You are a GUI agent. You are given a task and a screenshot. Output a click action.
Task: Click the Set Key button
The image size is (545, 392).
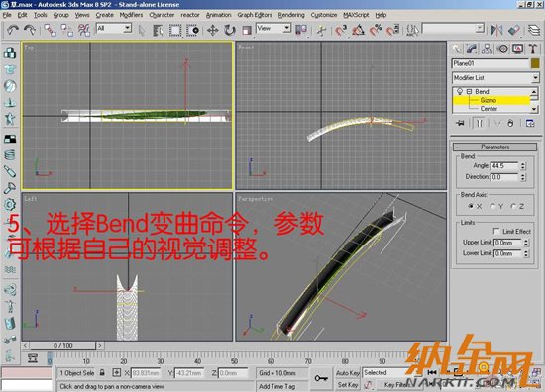[x=347, y=385]
